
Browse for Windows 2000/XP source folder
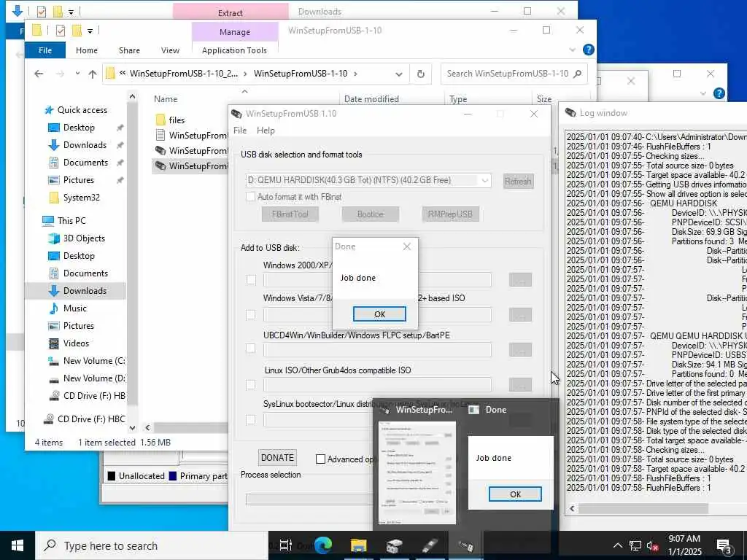[x=520, y=280]
